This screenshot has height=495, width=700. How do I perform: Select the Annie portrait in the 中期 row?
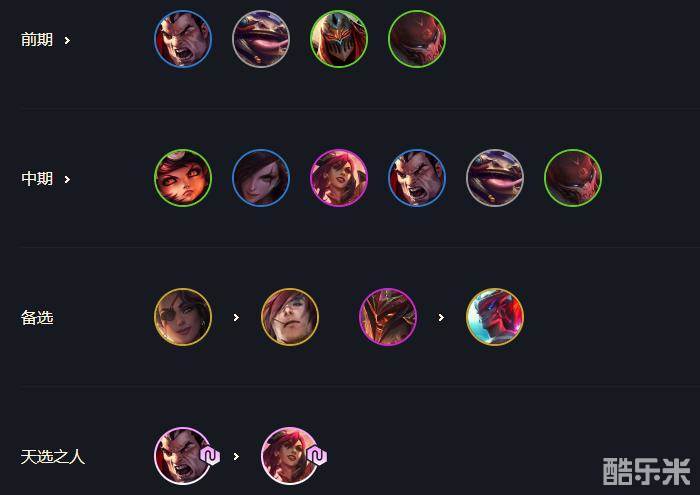[183, 178]
